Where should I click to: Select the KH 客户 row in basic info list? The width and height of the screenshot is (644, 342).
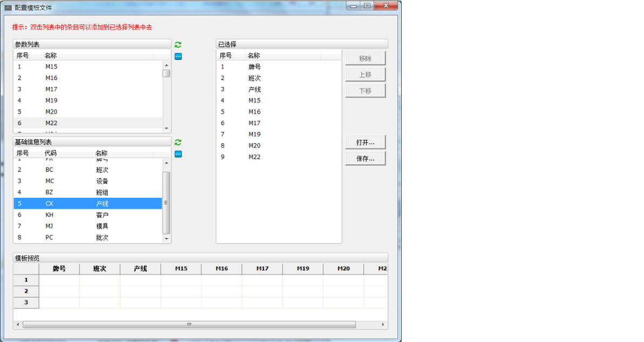pyautogui.click(x=86, y=215)
